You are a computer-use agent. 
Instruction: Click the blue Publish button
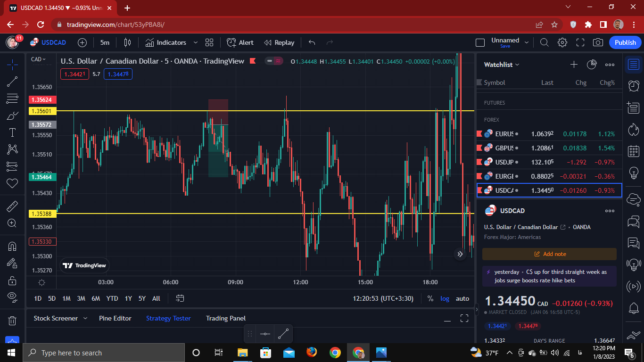tap(625, 42)
